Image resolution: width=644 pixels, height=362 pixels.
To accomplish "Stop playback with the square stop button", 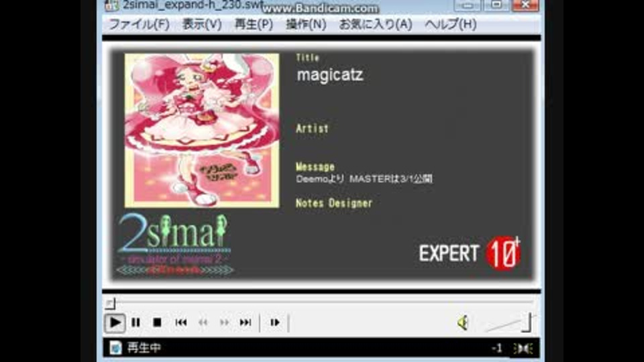I will click(157, 322).
